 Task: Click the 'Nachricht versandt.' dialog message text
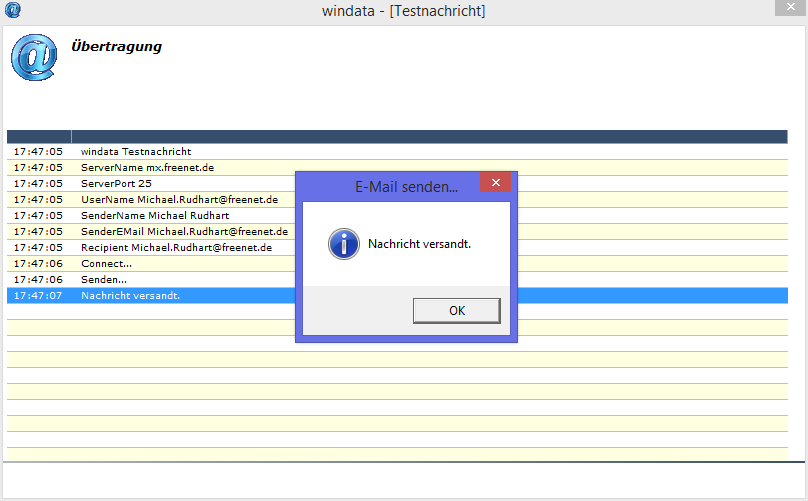tap(419, 244)
